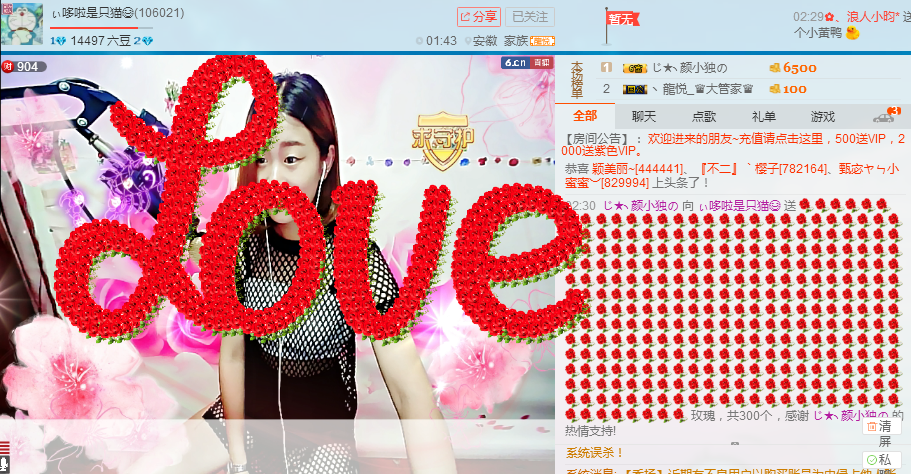Click the microphone icon at bottom left
Image resolution: width=911 pixels, height=474 pixels.
pyautogui.click(x=5, y=465)
